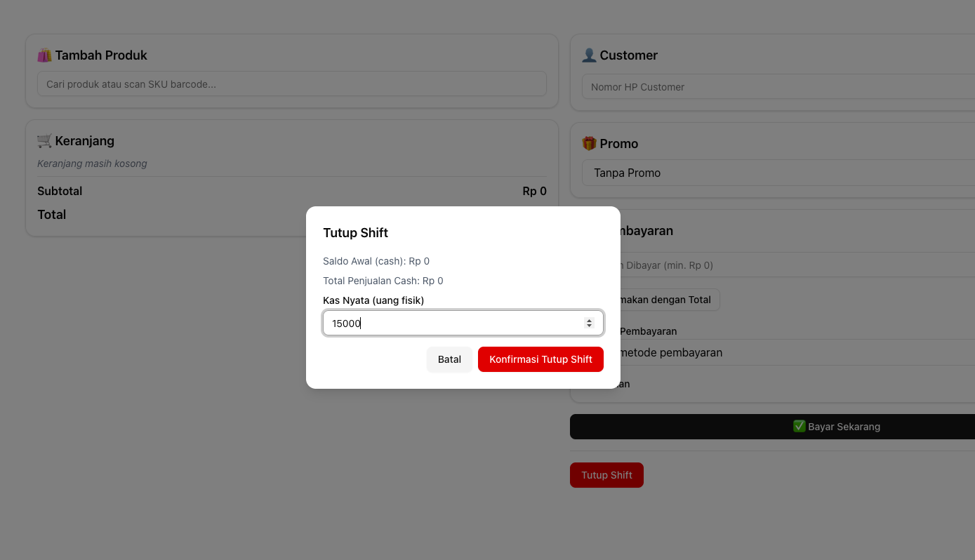Click the green checkmark icon on Bayar Sekarang
This screenshot has width=975, height=560.
799,427
